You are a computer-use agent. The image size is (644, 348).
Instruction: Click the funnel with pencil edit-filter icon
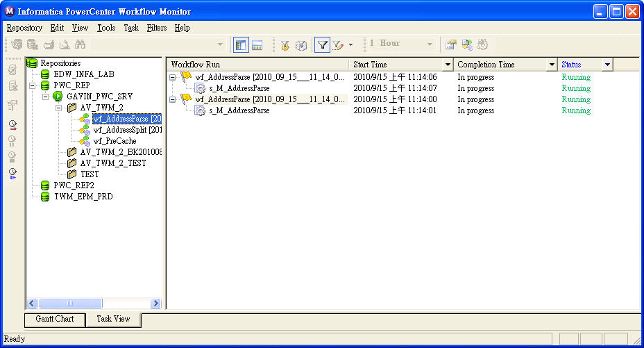[338, 44]
